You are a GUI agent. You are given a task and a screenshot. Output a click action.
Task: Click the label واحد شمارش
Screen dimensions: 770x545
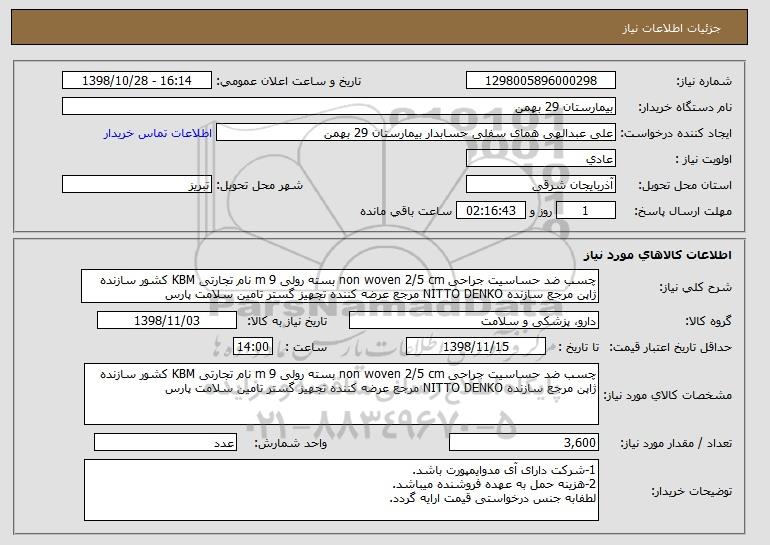click(290, 444)
